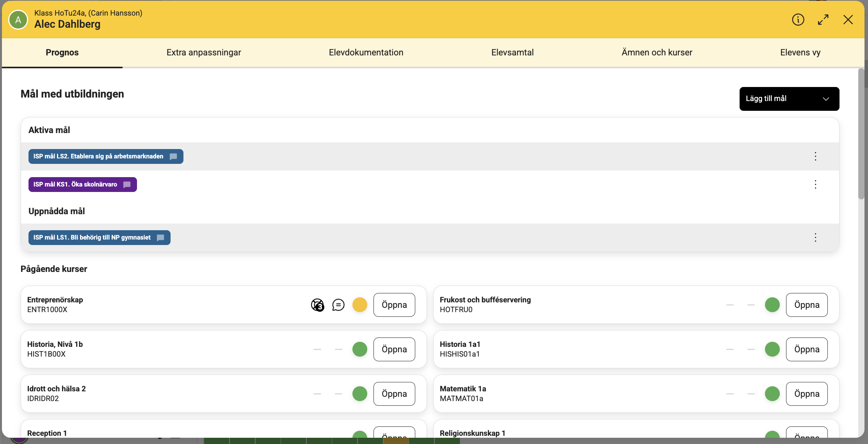The image size is (868, 444).
Task: Expand the student dialog to fullscreen
Action: pos(823,20)
